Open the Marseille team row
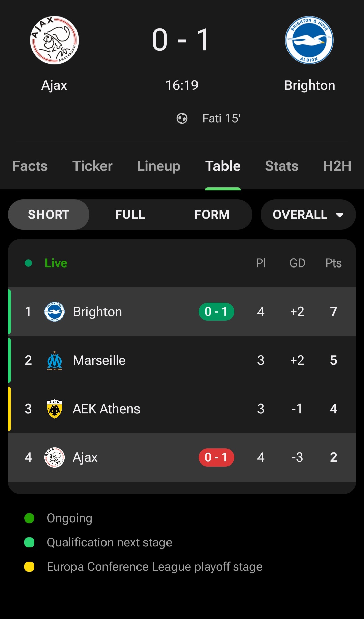 click(x=182, y=360)
